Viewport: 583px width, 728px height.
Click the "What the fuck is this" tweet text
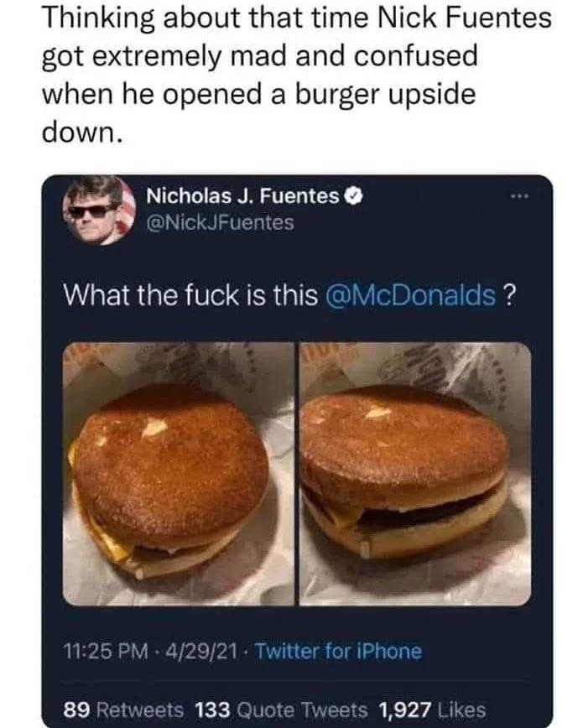[x=190, y=295]
